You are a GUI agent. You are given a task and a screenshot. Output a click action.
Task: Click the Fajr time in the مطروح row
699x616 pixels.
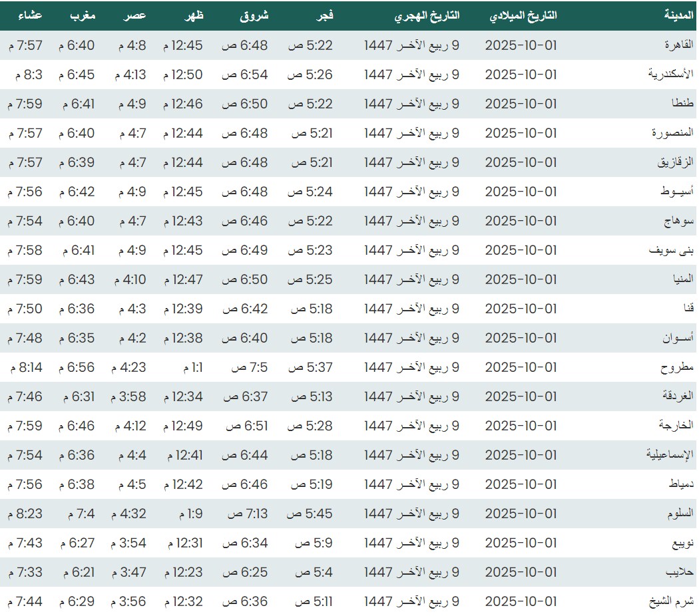[x=310, y=367]
